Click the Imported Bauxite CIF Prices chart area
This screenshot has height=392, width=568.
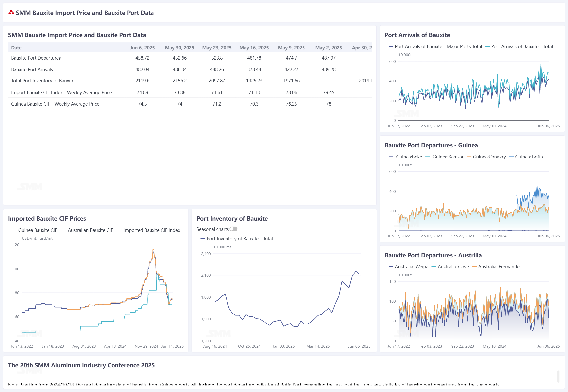click(97, 293)
